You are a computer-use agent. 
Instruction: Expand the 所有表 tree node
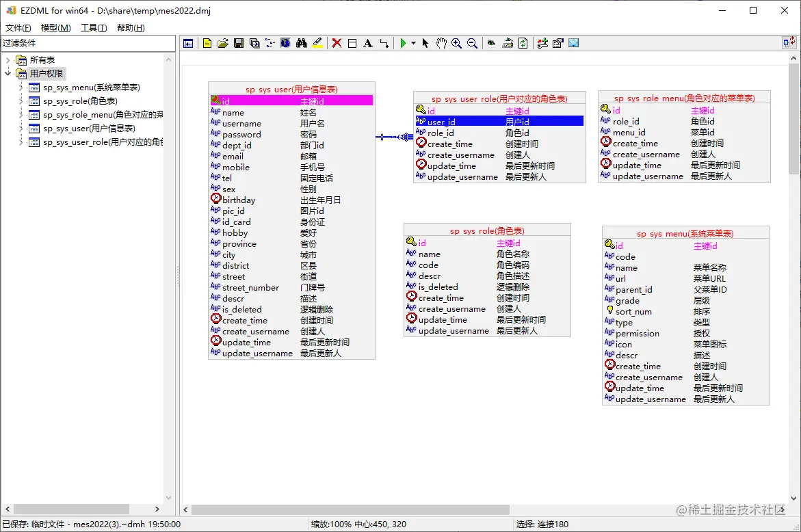pos(8,60)
